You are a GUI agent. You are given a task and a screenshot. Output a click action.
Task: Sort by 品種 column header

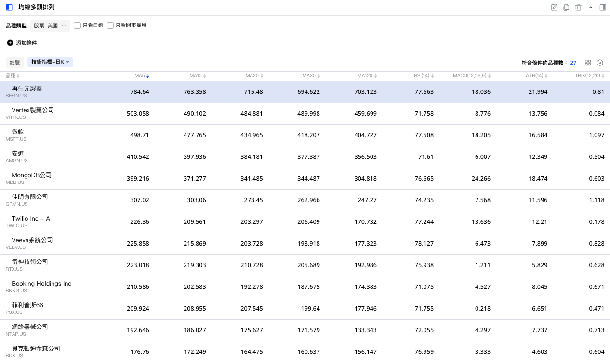(12, 76)
